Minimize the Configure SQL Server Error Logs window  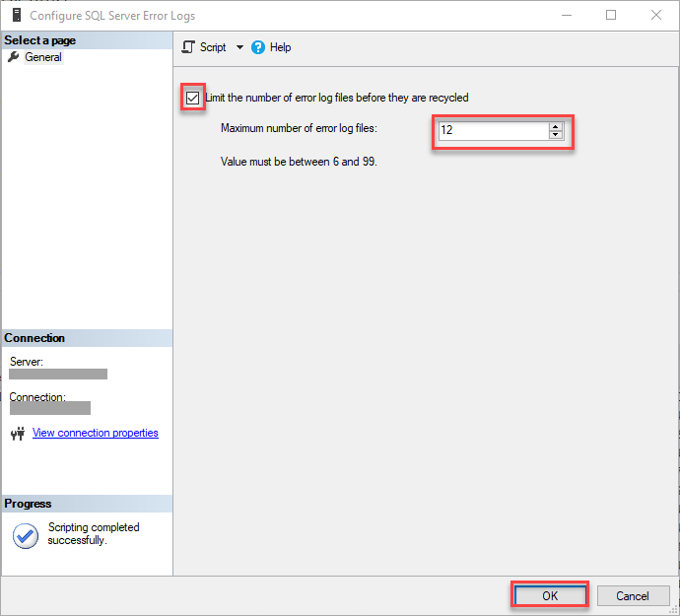click(567, 15)
